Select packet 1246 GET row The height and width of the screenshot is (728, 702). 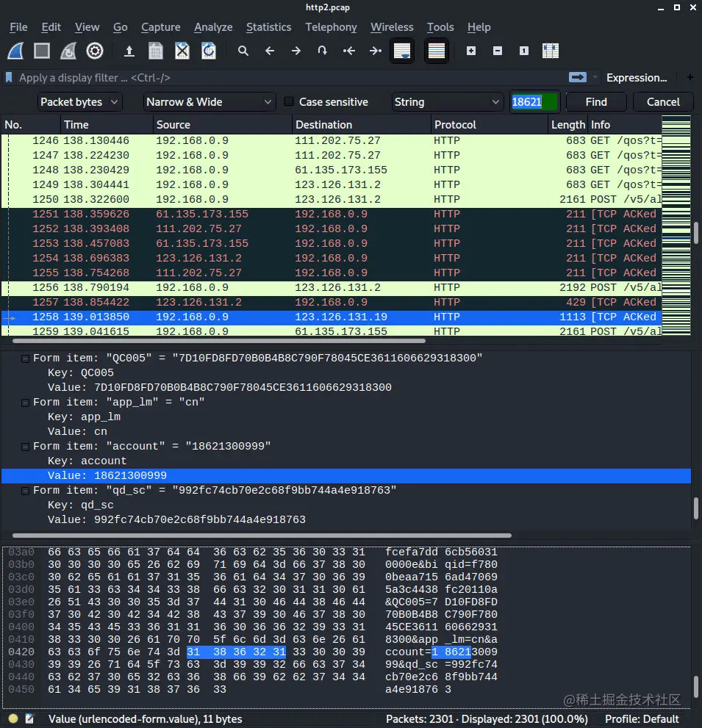tap(332, 141)
